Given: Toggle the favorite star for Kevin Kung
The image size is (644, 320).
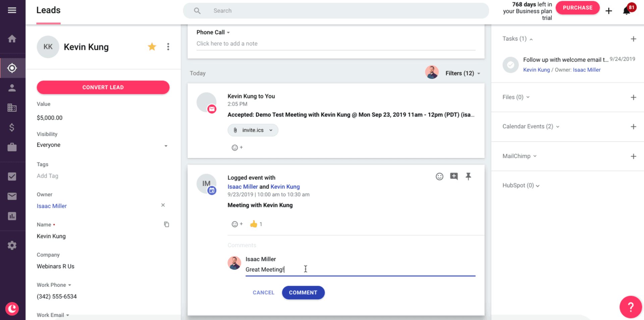Looking at the screenshot, I should click(152, 47).
